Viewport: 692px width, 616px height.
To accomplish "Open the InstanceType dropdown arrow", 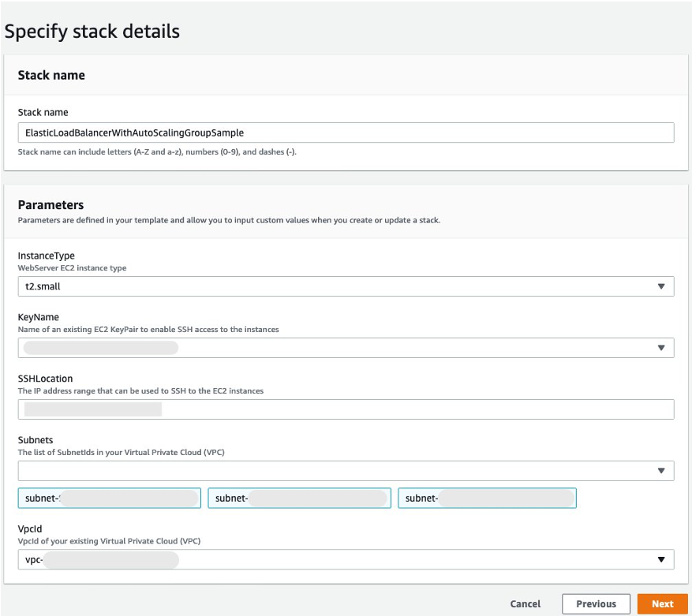I will point(662,286).
